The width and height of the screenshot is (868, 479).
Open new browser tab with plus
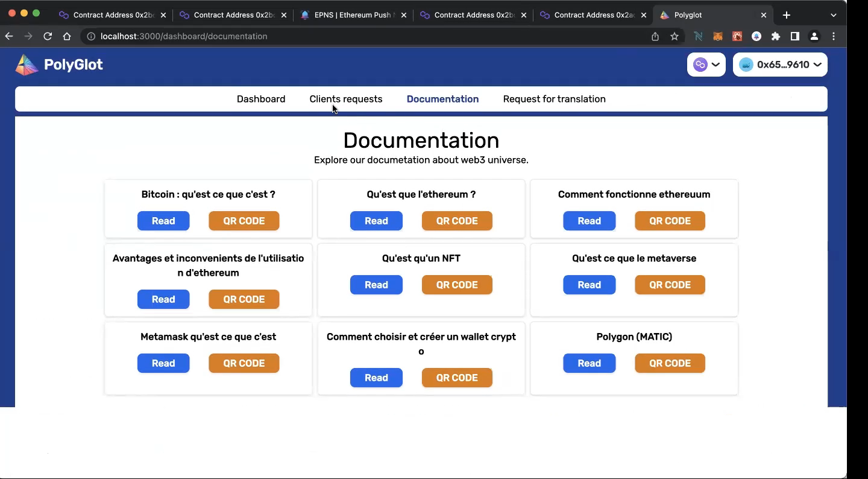[786, 15]
